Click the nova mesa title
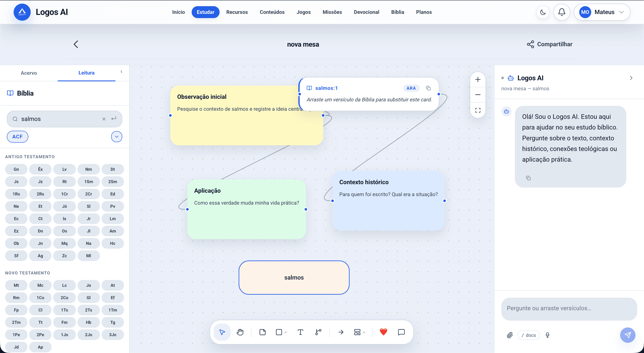Screen dimensions: 644x353 pos(303,44)
